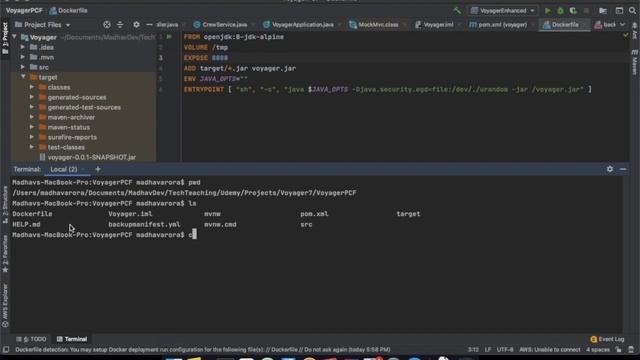The image size is (640, 360).
Task: Open Project panel gear settings
Action: click(136, 25)
